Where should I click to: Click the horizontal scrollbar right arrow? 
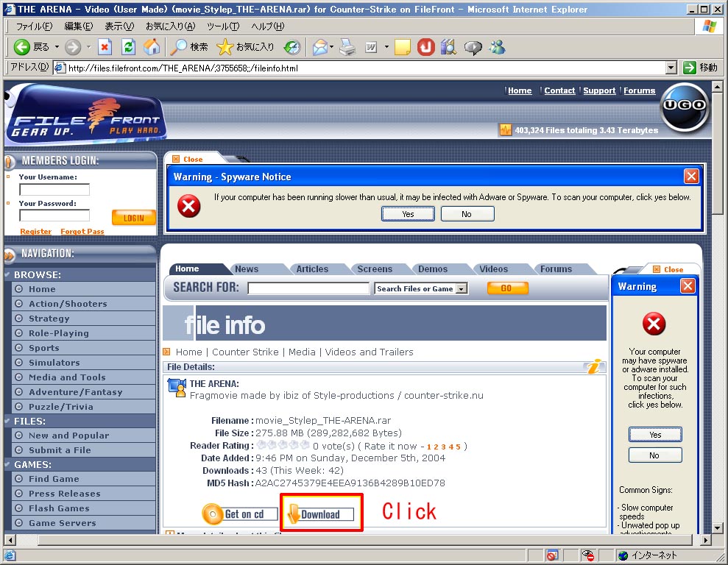(706, 540)
